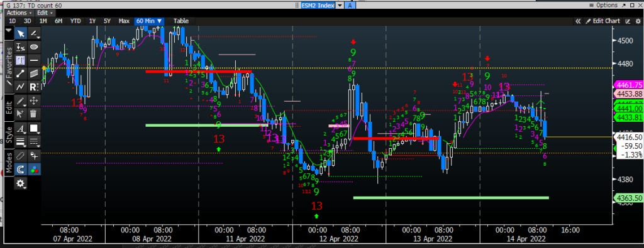Toggle the colored dots mode icon
Screen dimensions: 644x248
click(x=34, y=170)
